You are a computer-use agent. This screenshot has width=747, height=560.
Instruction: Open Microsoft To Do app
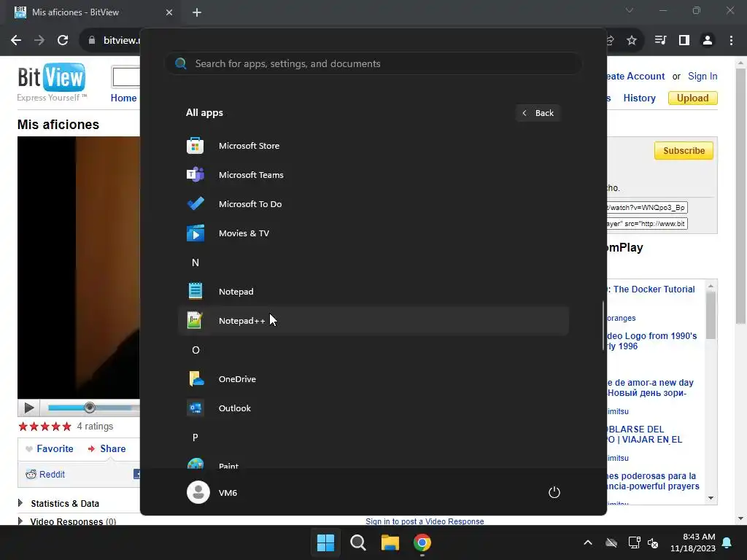pos(373,204)
